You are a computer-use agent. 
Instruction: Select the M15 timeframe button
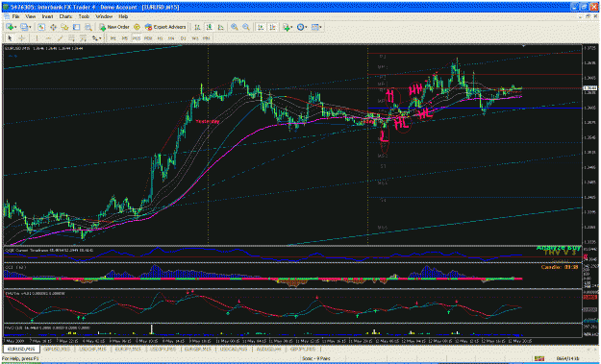click(137, 38)
